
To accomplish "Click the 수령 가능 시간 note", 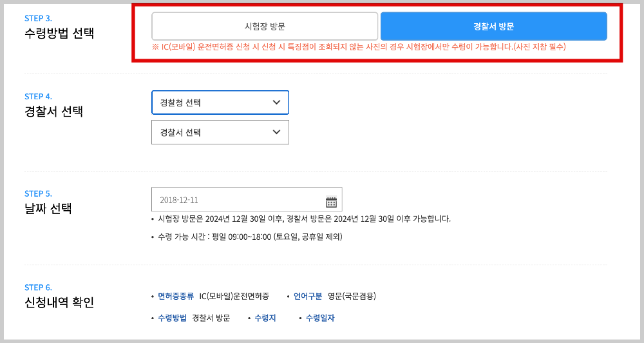I will [250, 237].
